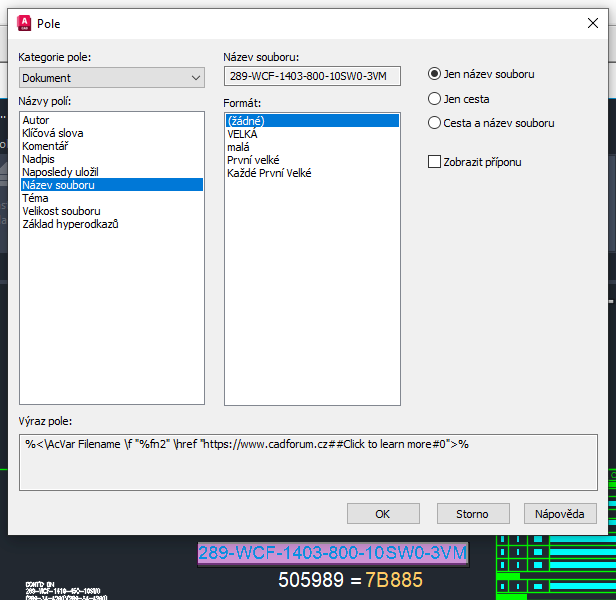Click the 'Název souboru' value field
Screen dimensions: 616x600
[312, 76]
